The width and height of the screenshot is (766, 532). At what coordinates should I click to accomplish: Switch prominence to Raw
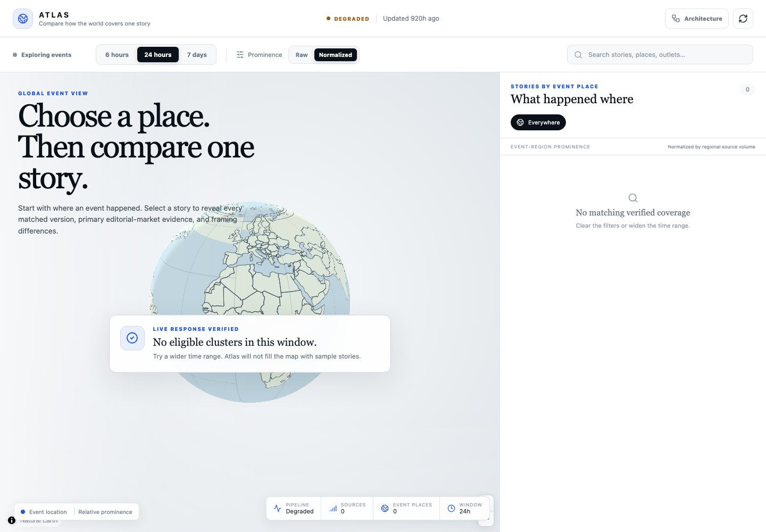(x=302, y=55)
